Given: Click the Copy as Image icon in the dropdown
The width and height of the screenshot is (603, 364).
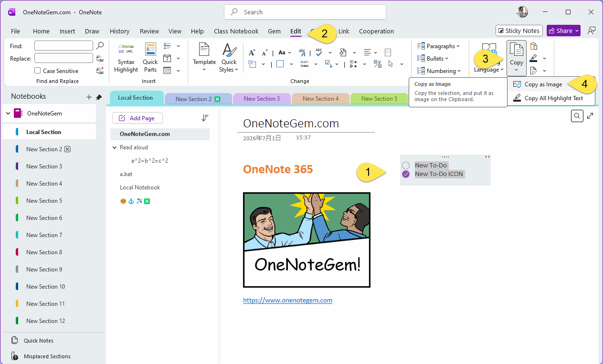Looking at the screenshot, I should [x=517, y=84].
